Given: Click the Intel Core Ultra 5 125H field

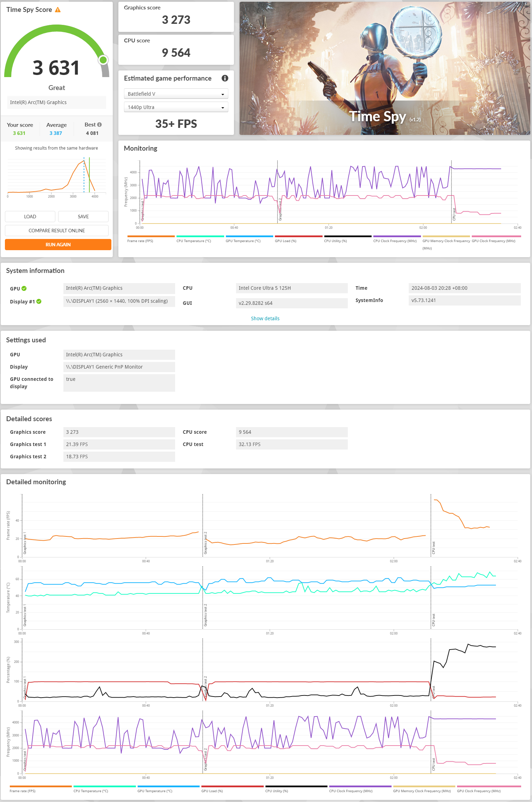Looking at the screenshot, I should tap(292, 288).
